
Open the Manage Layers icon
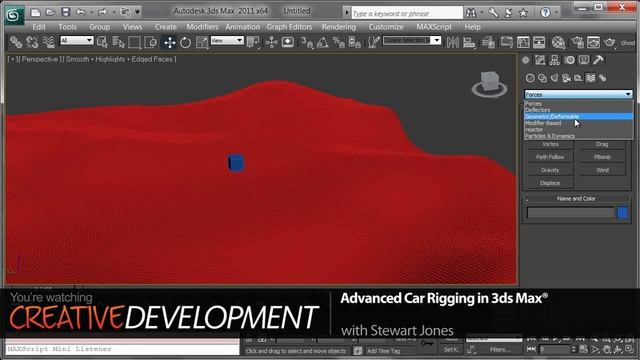488,42
